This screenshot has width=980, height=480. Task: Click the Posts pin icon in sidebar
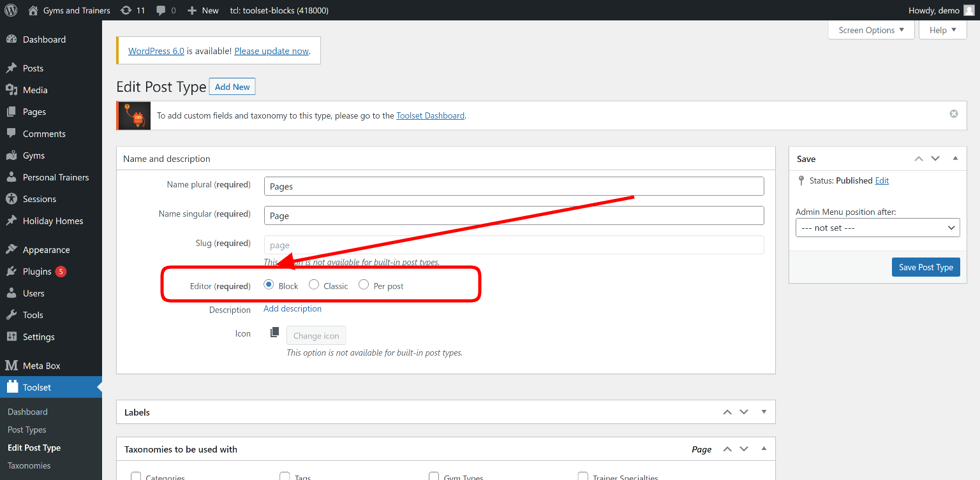(x=11, y=68)
